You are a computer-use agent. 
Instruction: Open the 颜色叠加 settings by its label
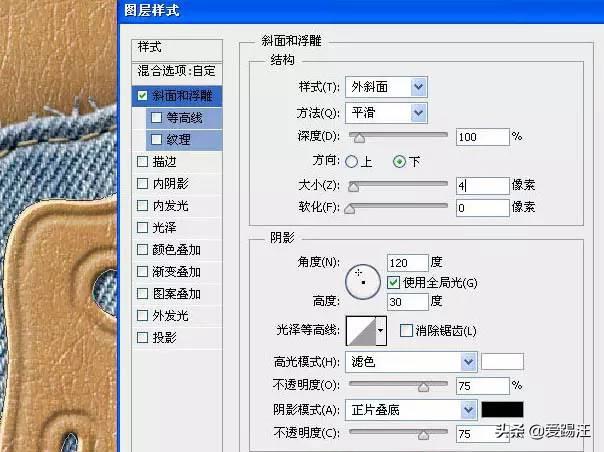coord(177,250)
